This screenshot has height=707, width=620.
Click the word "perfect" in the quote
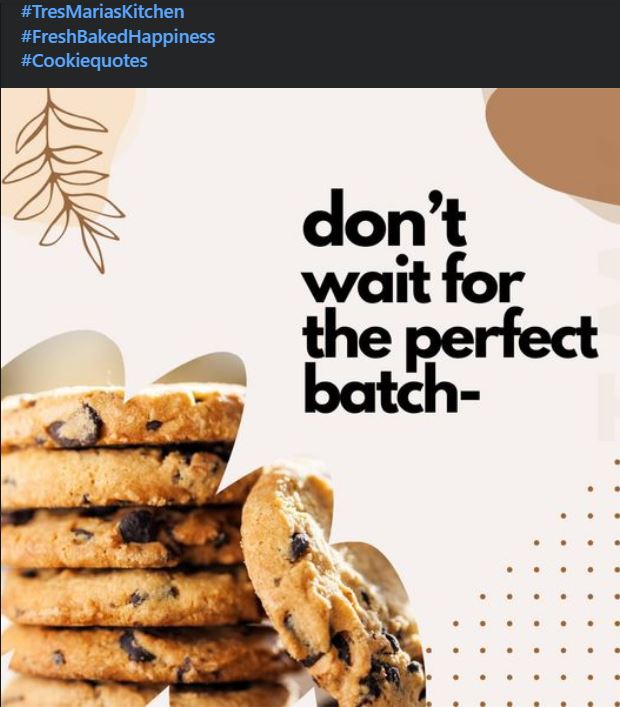(502, 340)
